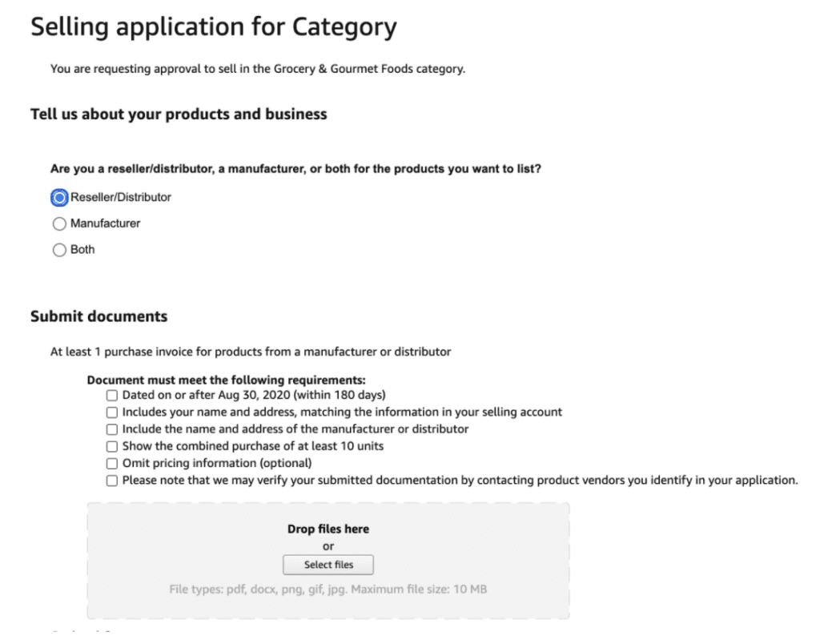Check "Omit pricing information (optional)"

coord(112,463)
